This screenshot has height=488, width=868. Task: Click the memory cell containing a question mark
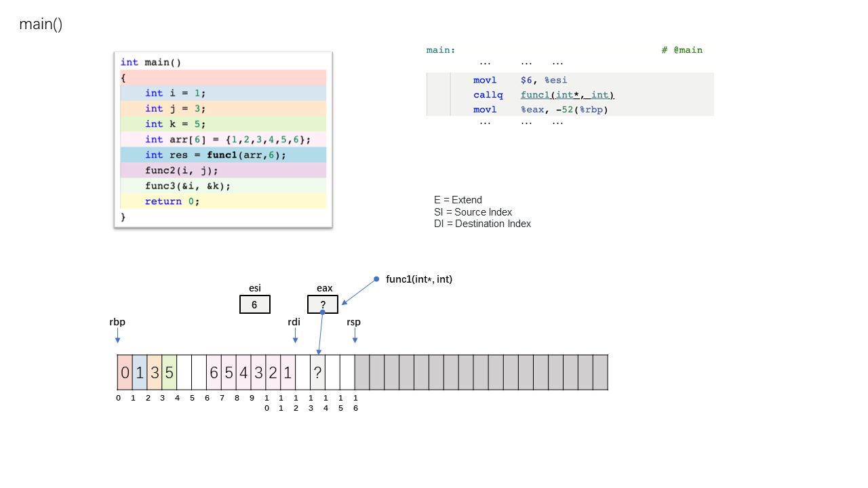click(317, 372)
